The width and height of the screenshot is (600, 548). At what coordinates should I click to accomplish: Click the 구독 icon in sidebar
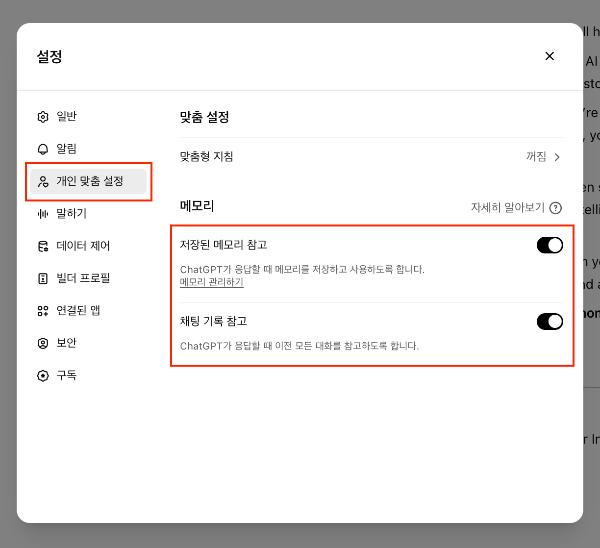pos(43,375)
